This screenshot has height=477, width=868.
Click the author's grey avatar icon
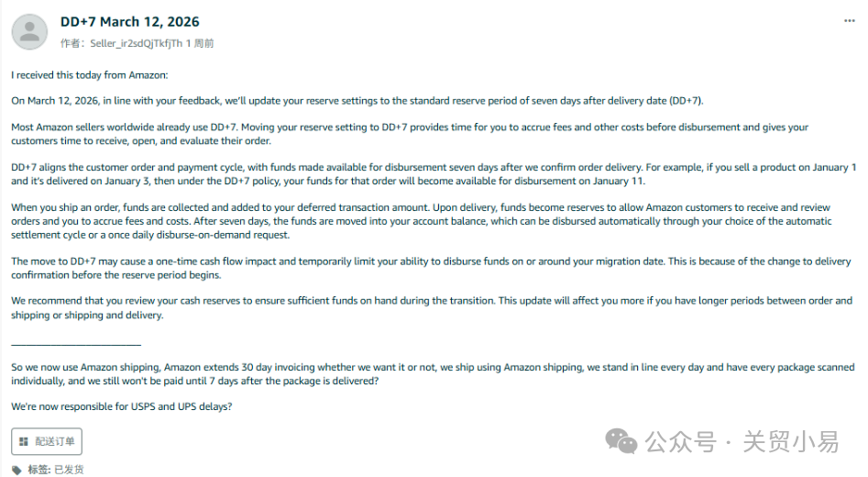click(x=29, y=31)
